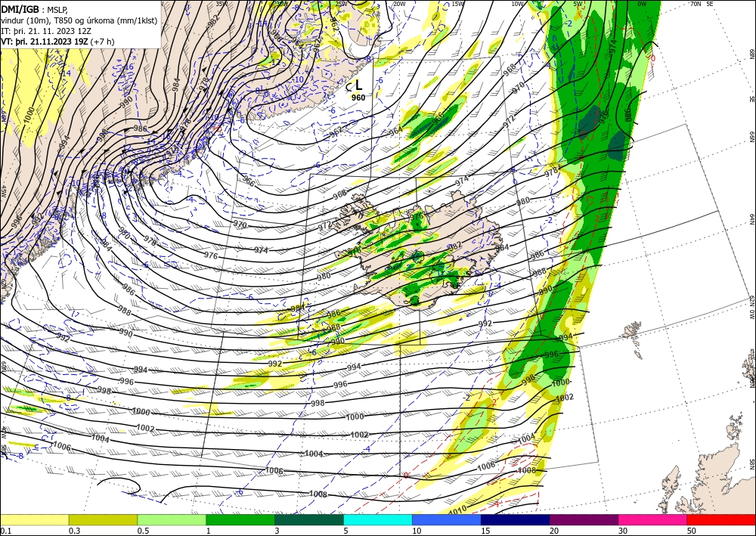Select the navy 15–20 legend swatch
The image size is (756, 536).
(516, 519)
